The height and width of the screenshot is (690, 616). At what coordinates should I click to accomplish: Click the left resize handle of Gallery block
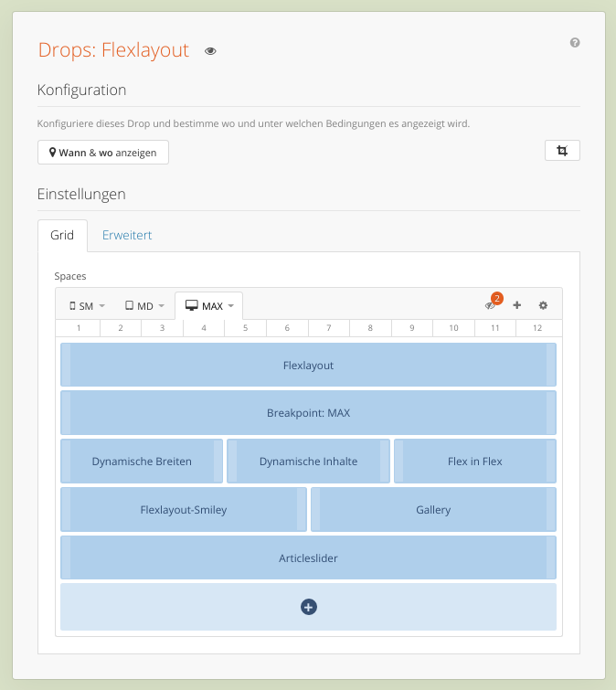[x=315, y=510]
